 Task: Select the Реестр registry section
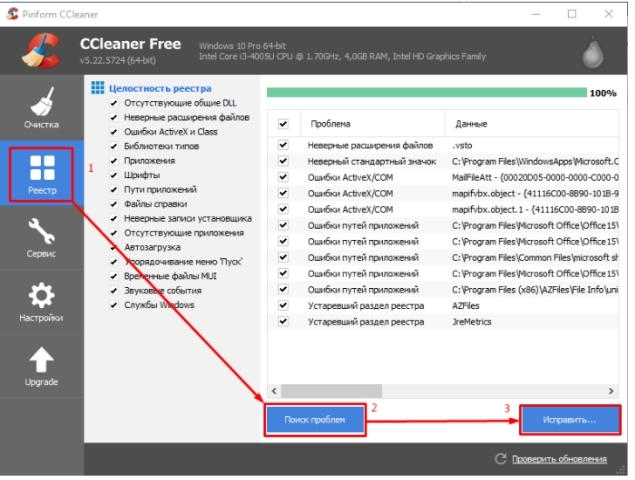coord(42,174)
